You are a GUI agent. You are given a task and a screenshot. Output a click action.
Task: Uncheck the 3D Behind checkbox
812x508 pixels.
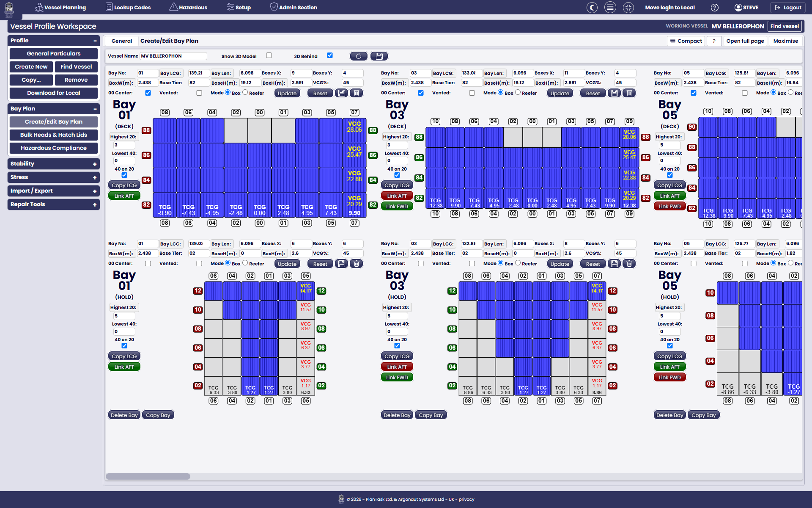click(x=330, y=55)
